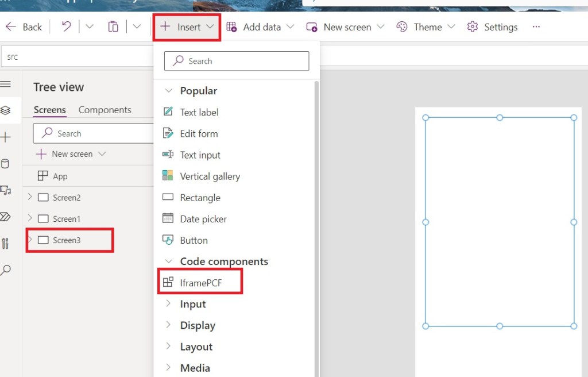Click the Back button
Screen dimensions: 588x377
24,27
